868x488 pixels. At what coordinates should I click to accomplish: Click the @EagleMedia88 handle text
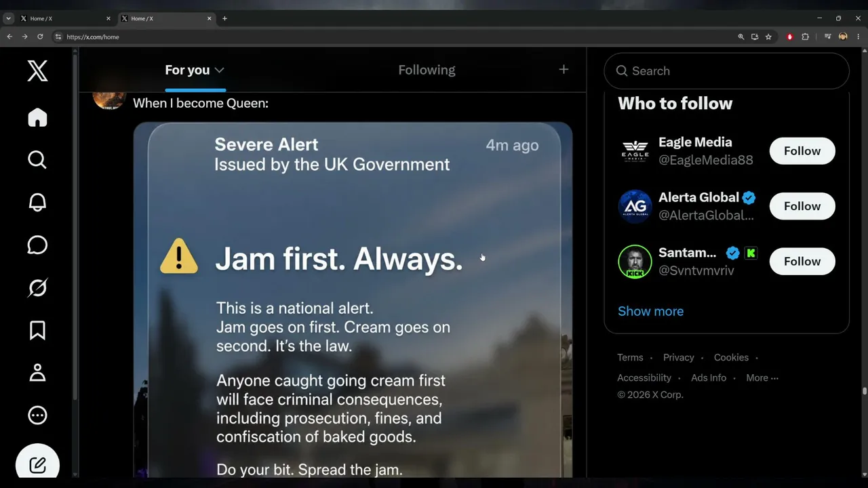706,160
